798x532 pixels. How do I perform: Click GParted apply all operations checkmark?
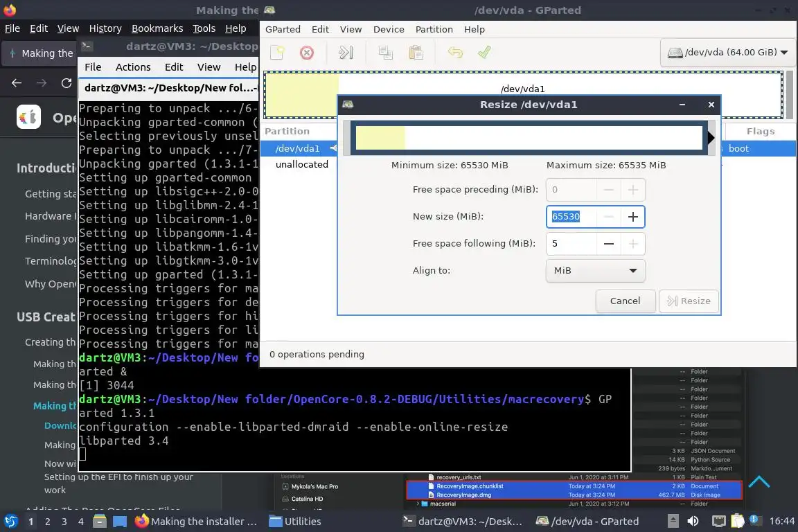(484, 53)
